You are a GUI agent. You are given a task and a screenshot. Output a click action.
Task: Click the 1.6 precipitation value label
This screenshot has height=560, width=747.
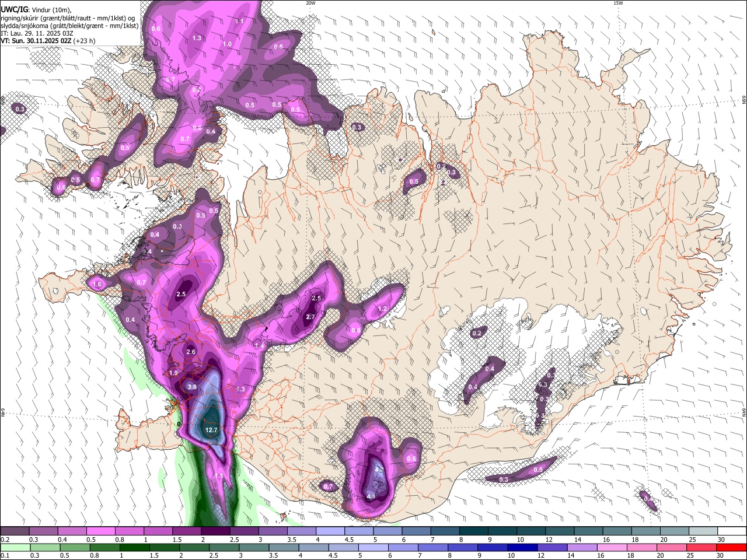tap(97, 284)
